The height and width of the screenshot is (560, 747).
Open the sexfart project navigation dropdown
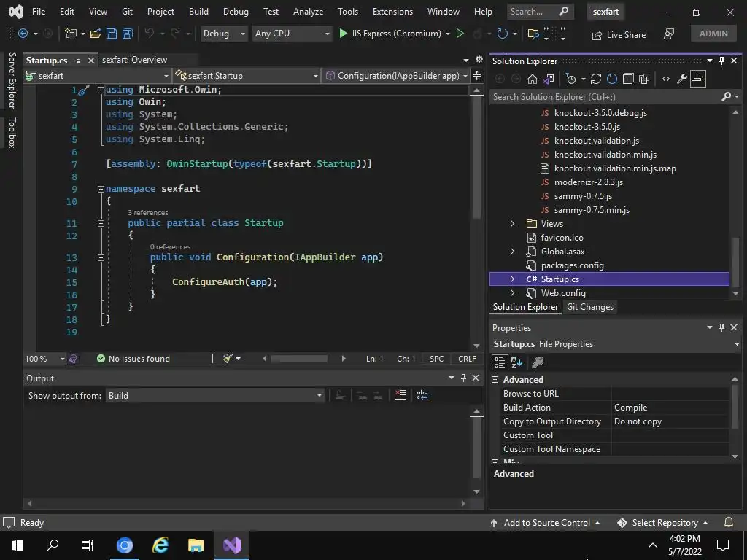[97, 76]
